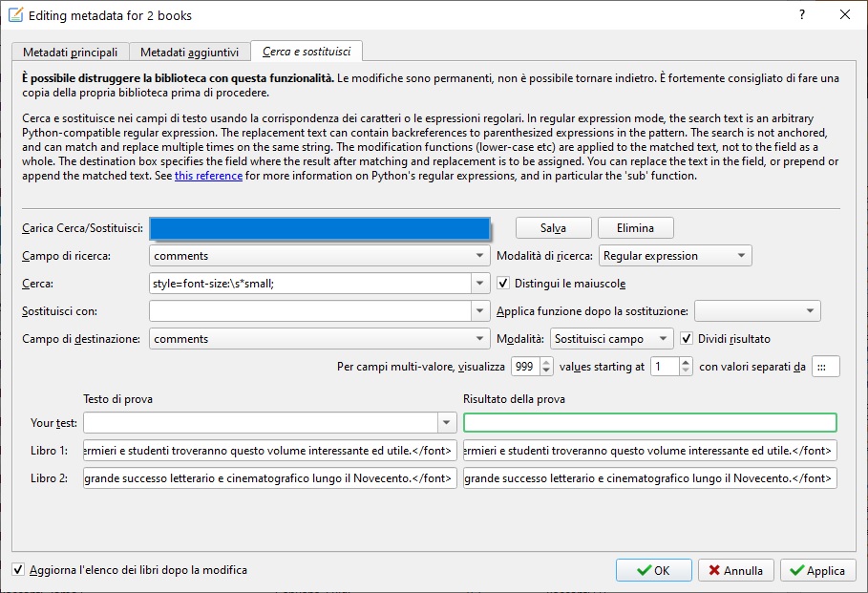The height and width of the screenshot is (593, 868).
Task: Click the Libro 2 test text field
Action: pyautogui.click(x=270, y=478)
